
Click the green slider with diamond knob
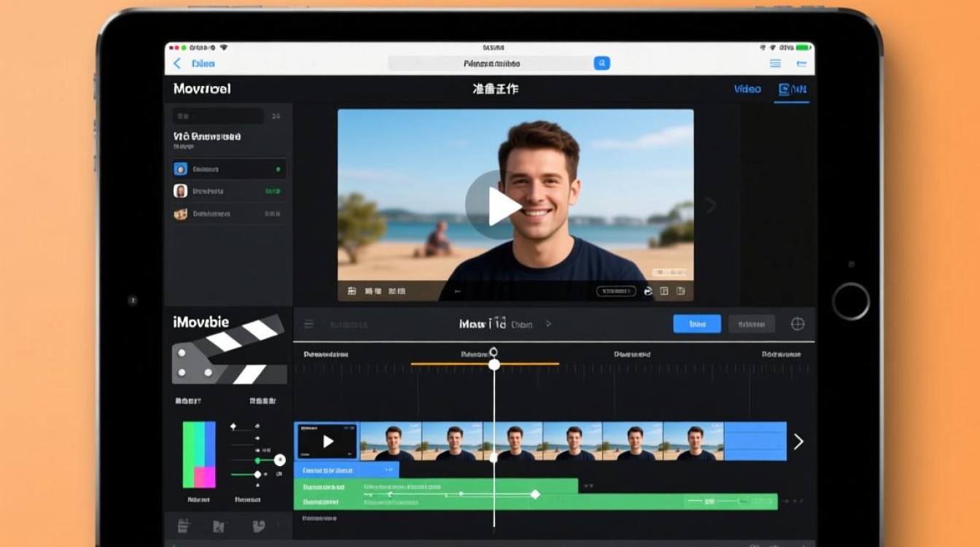246,474
